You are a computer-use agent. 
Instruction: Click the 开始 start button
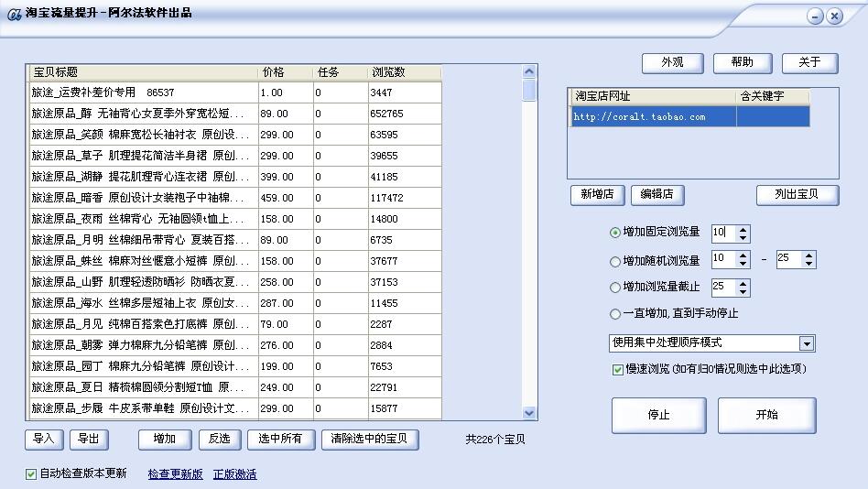pyautogui.click(x=766, y=416)
